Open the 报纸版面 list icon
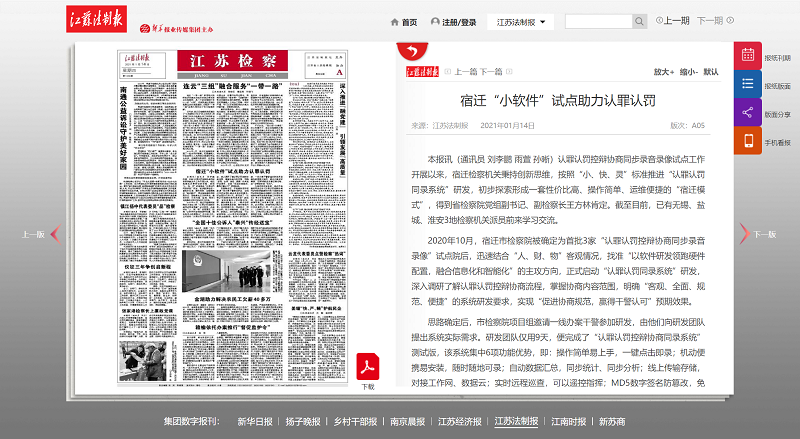 coord(748,84)
